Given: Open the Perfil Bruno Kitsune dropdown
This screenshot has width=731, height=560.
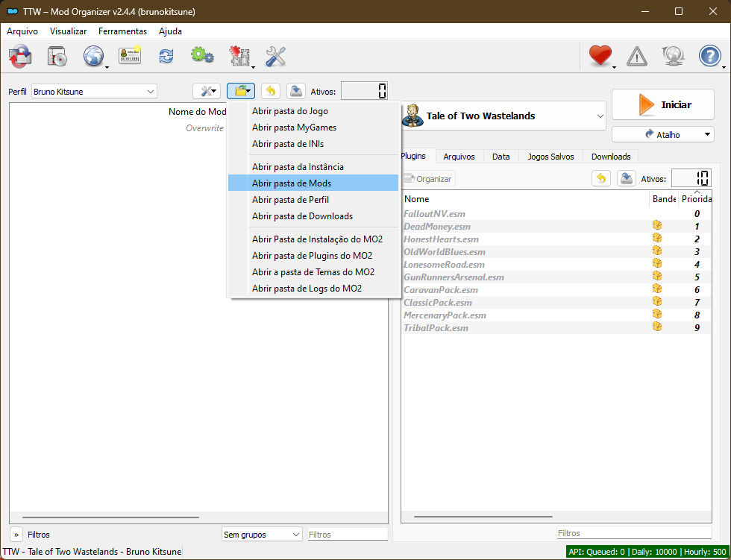Looking at the screenshot, I should 94,91.
